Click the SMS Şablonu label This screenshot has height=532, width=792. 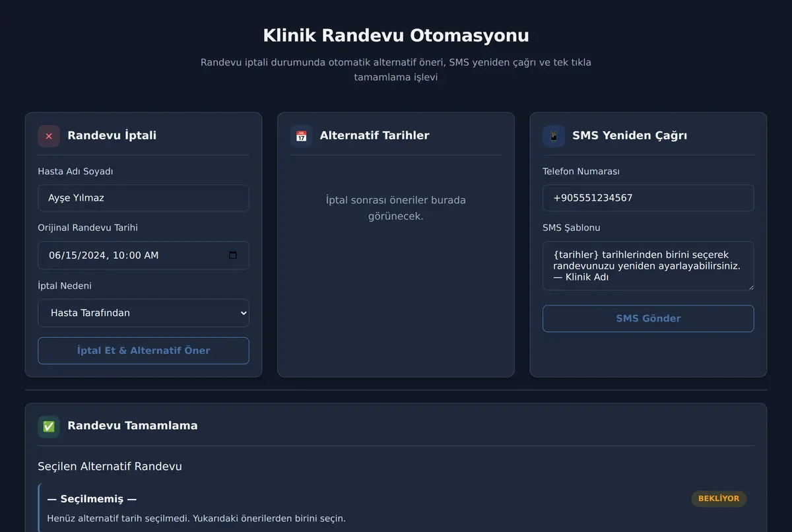point(571,228)
